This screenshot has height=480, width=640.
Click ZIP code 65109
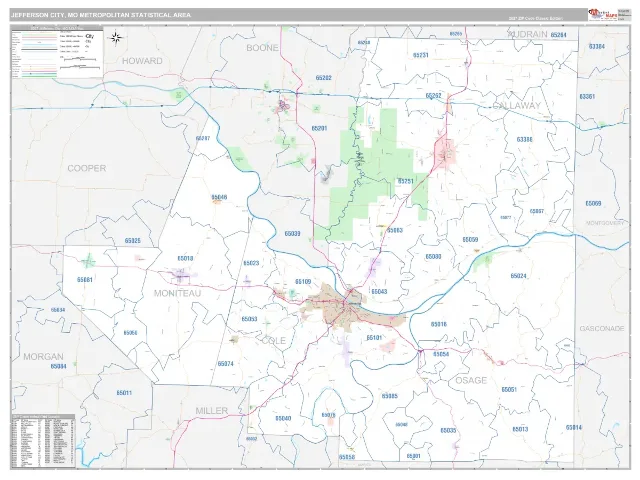[x=303, y=282]
